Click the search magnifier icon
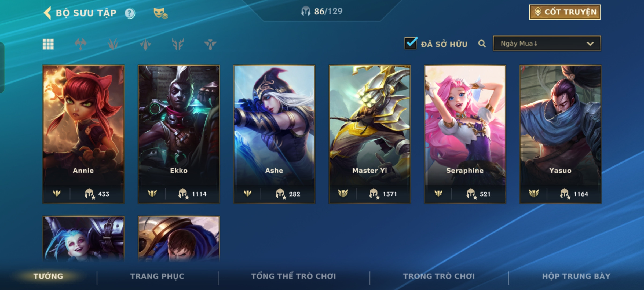Screen dimensions: 644x290 pos(482,44)
